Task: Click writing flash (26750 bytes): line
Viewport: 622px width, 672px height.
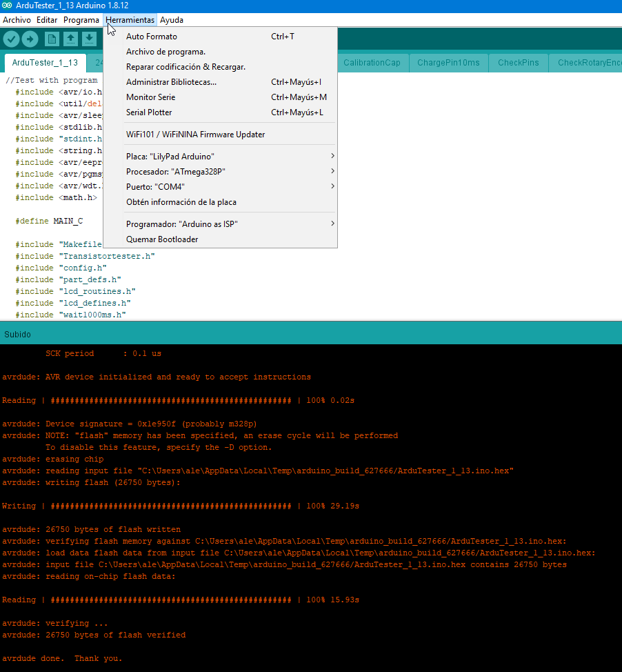Action: click(x=91, y=482)
